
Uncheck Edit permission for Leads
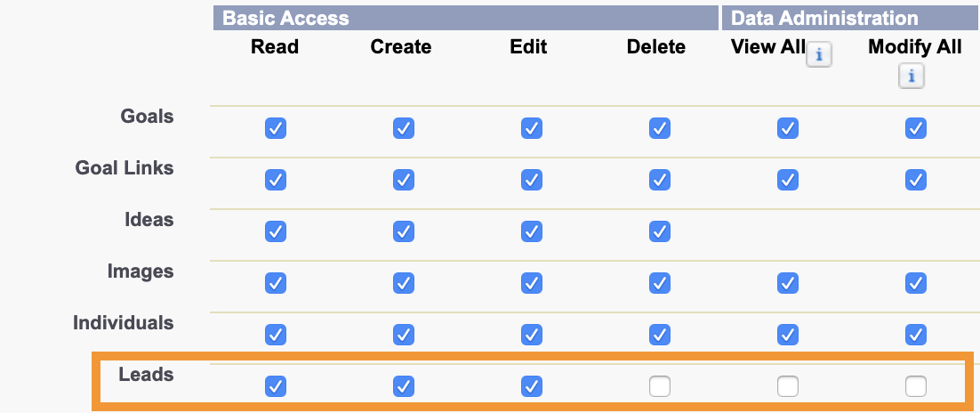click(531, 386)
